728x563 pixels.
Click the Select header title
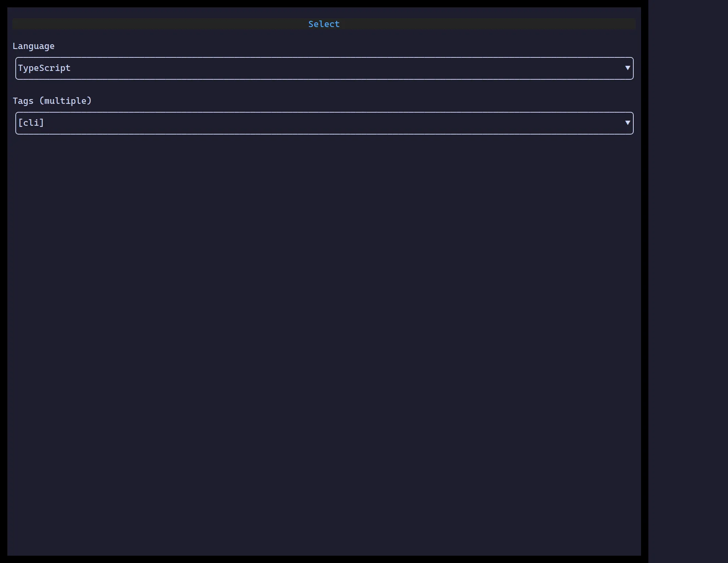point(324,24)
